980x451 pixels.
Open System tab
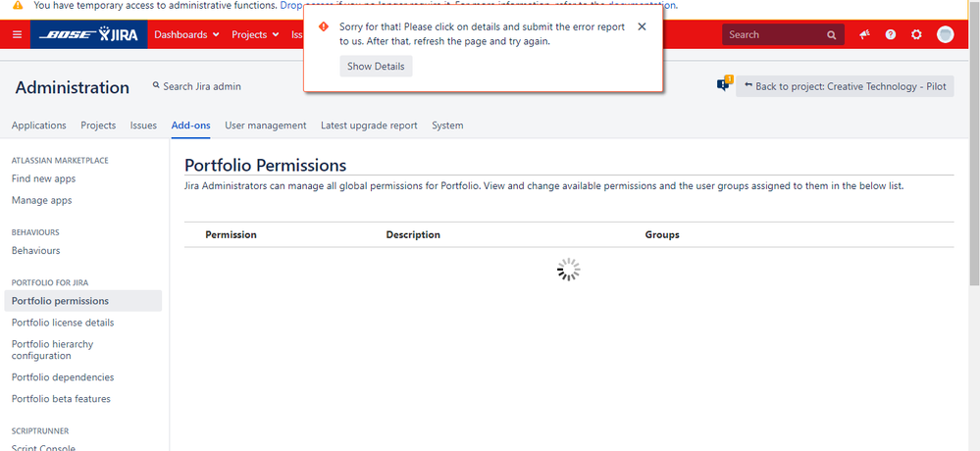[x=447, y=125]
